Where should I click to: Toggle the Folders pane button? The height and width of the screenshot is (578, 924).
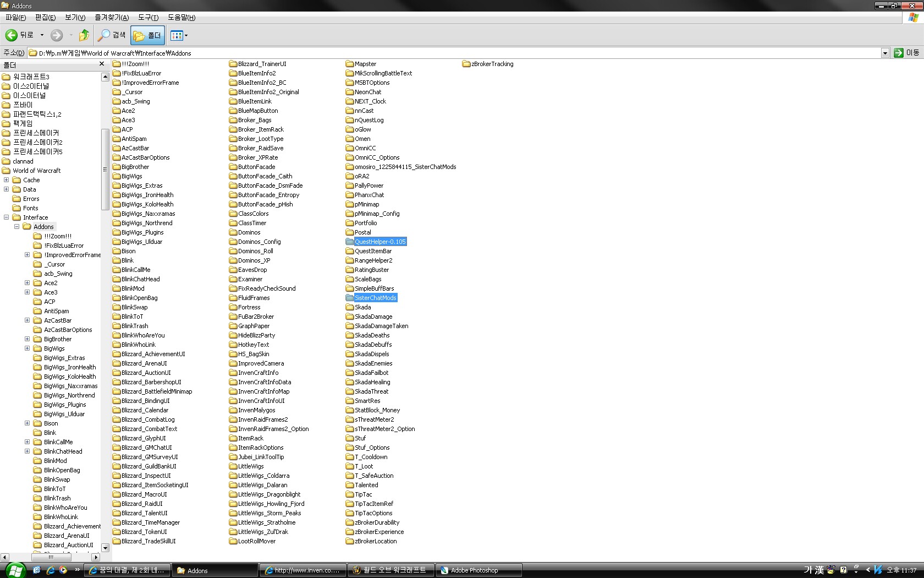tap(147, 35)
